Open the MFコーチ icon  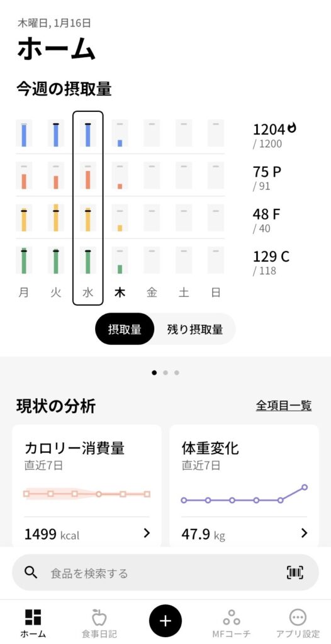click(x=232, y=618)
